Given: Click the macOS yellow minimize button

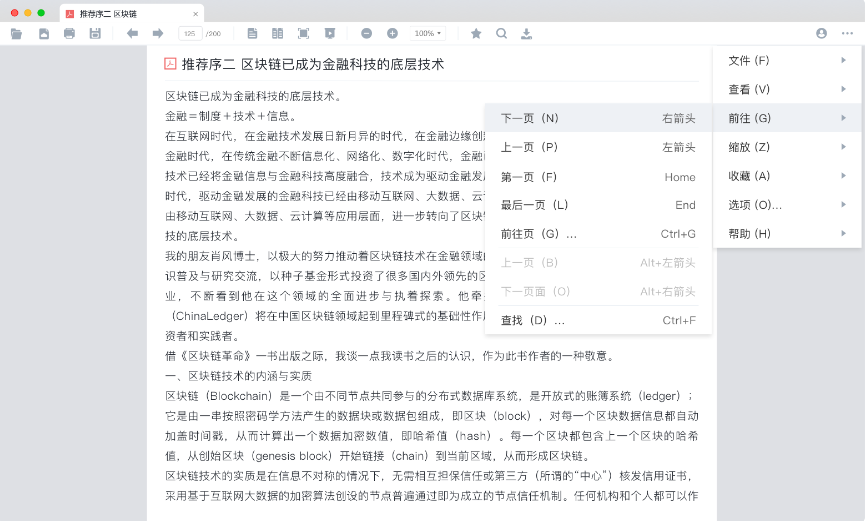Looking at the screenshot, I should [x=28, y=13].
